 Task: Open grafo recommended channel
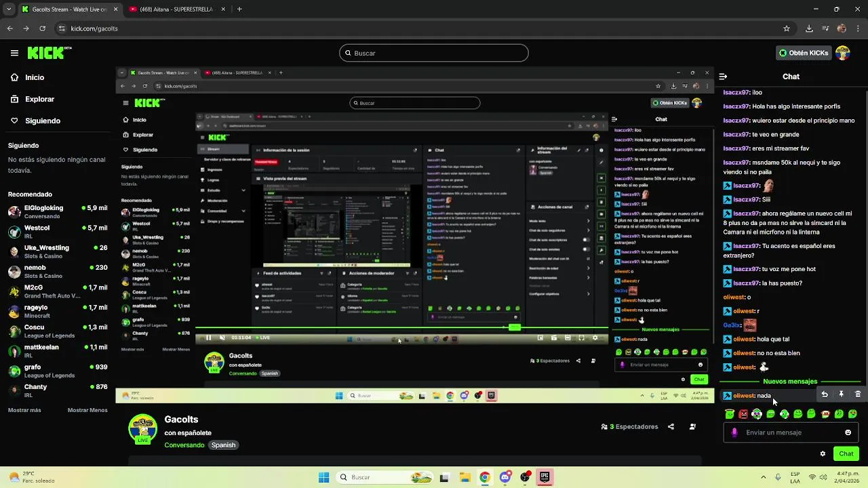[58, 371]
